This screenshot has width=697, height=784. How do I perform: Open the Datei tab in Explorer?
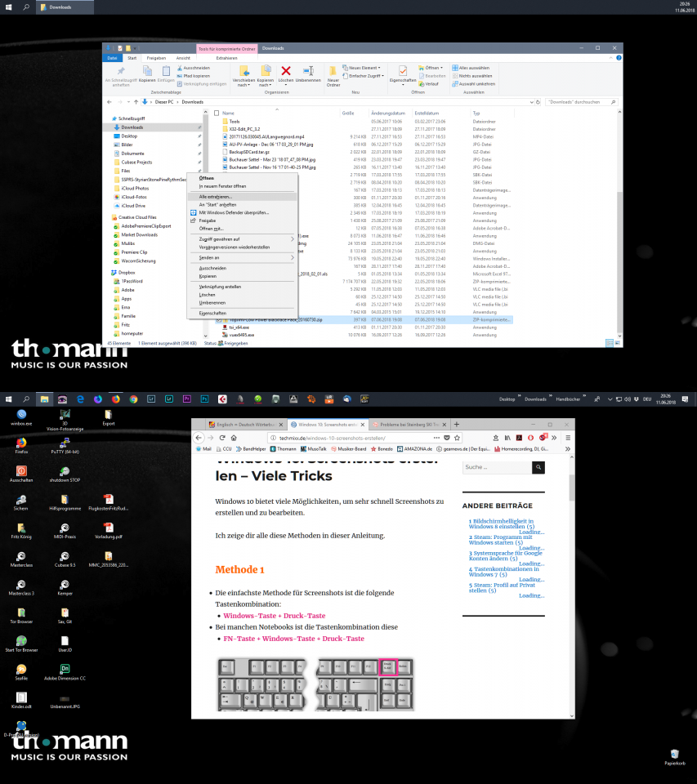pyautogui.click(x=112, y=58)
